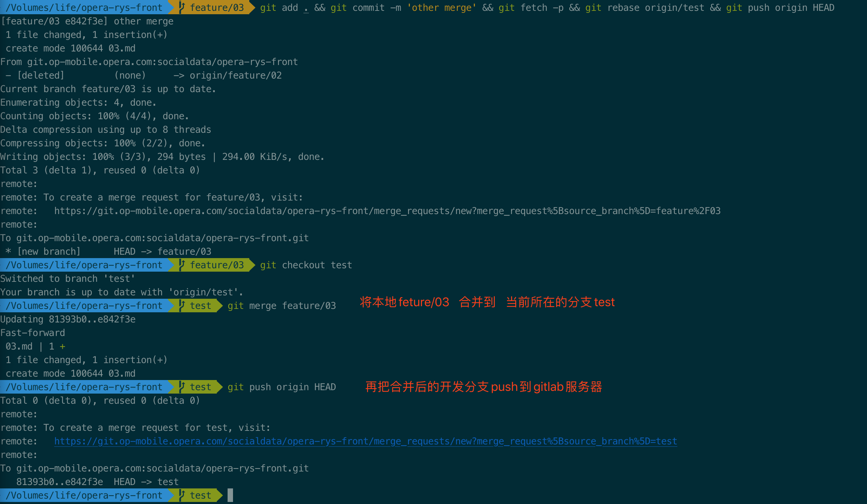This screenshot has width=867, height=504.
Task: Click the 'other merge' commit message string
Action: [441, 7]
